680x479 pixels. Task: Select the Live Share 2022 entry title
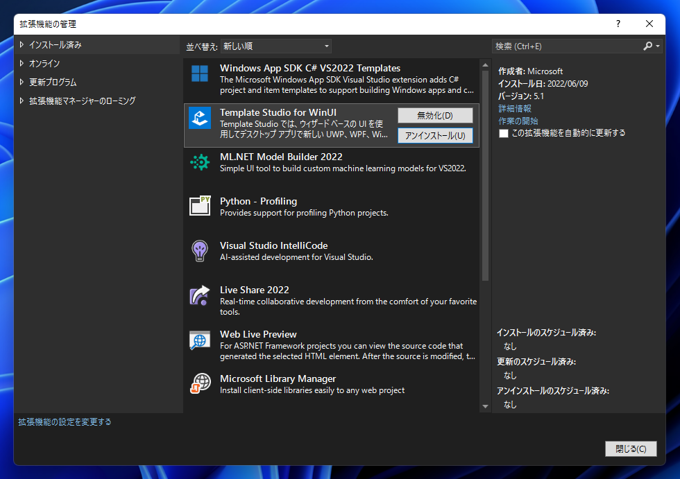(x=254, y=290)
